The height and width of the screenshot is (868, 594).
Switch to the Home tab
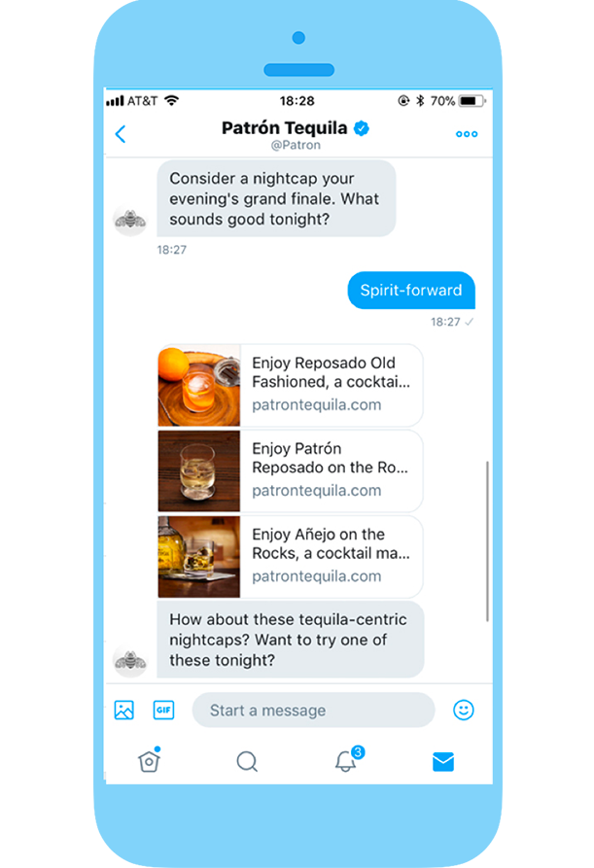pos(149,761)
